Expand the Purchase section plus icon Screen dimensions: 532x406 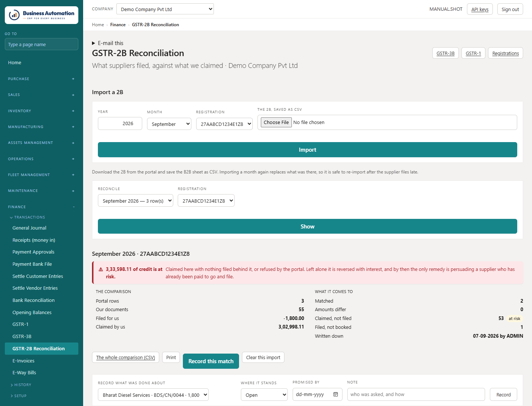coord(73,79)
